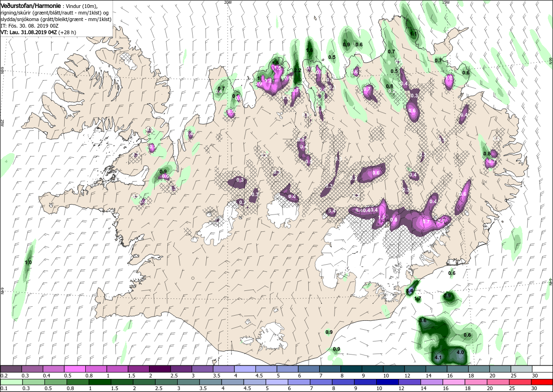Select bottom legend swatch between 0.1 and 0.3

coord(12,382)
